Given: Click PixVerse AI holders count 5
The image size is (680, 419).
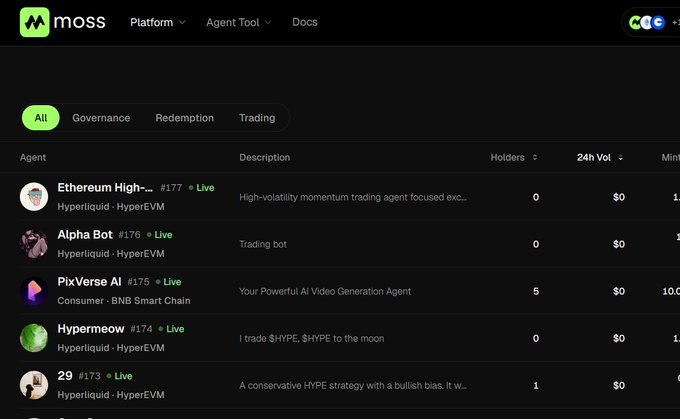Looking at the screenshot, I should tap(536, 291).
